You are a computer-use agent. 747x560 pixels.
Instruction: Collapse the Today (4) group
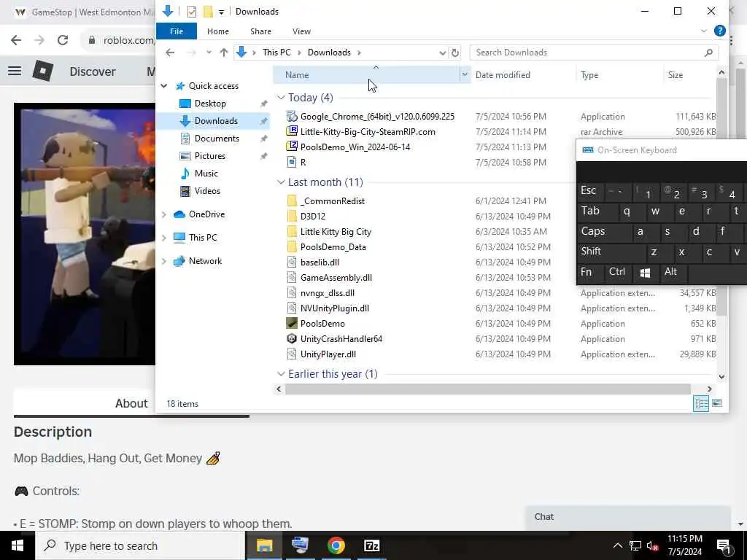click(x=281, y=98)
